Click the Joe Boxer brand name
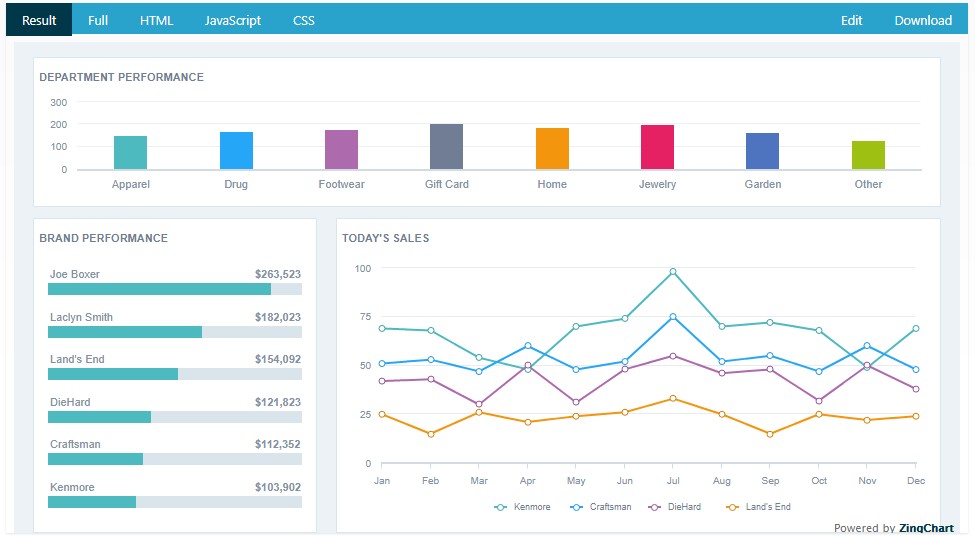The width and height of the screenshot is (975, 537). [x=75, y=274]
